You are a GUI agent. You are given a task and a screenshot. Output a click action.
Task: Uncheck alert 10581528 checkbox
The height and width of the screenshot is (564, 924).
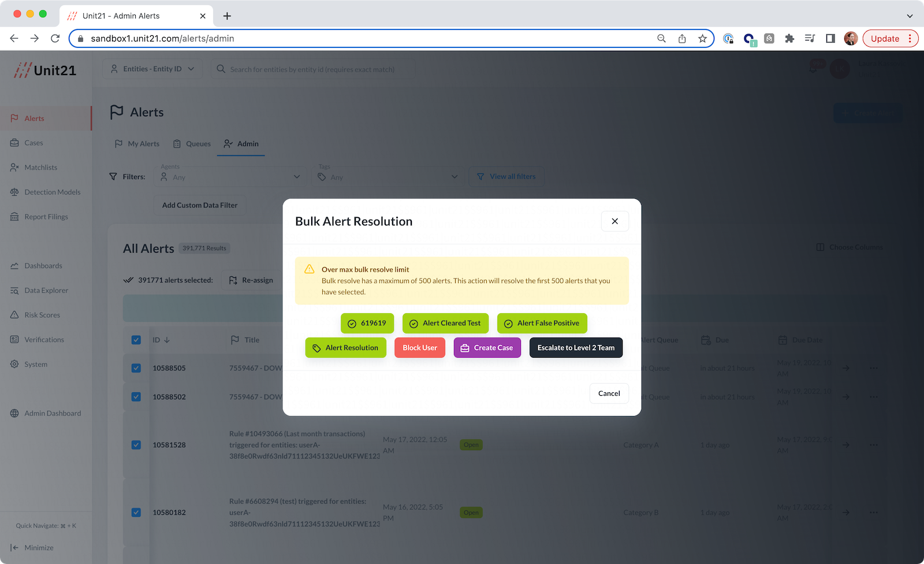click(136, 445)
